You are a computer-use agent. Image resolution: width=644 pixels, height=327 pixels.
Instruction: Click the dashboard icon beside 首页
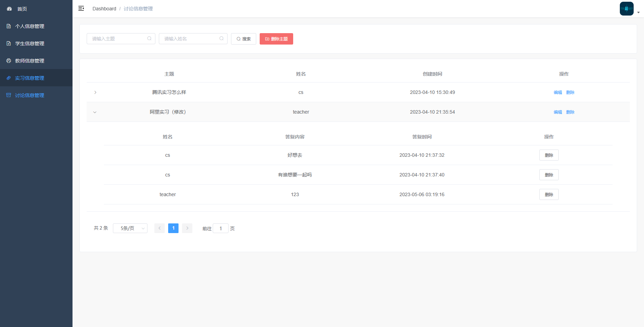(9, 9)
